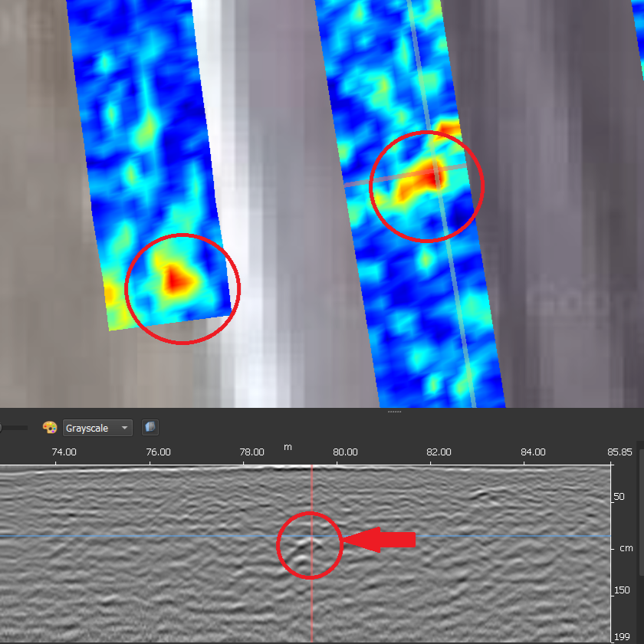
Task: Expand the Grayscale colormap dropdown
Action: (97, 428)
